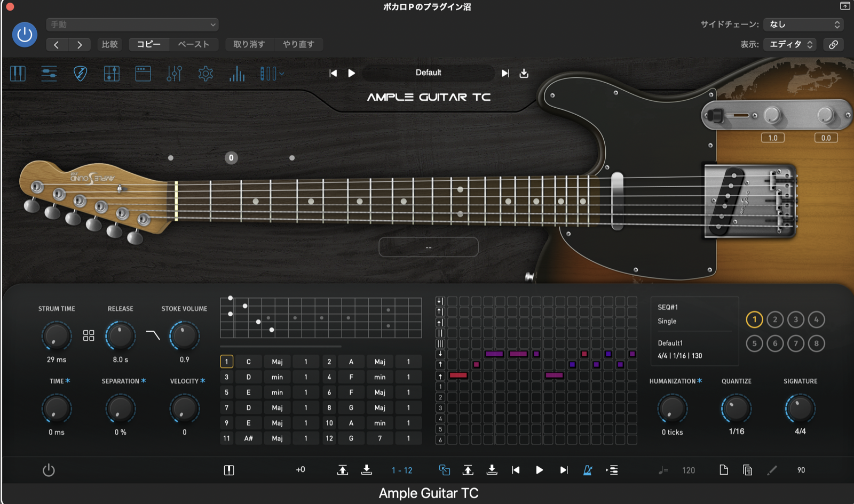Open the Default preset name menu
The height and width of the screenshot is (504, 854).
click(x=429, y=73)
